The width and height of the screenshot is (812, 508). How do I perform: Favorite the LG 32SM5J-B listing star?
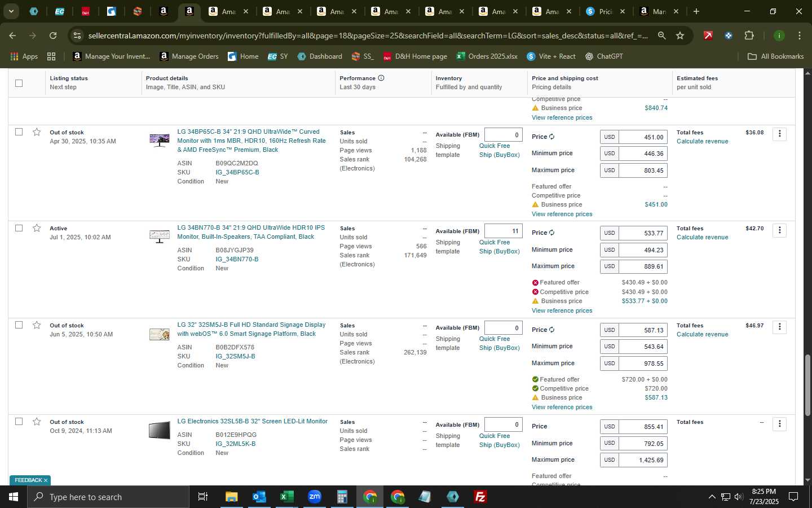point(37,325)
